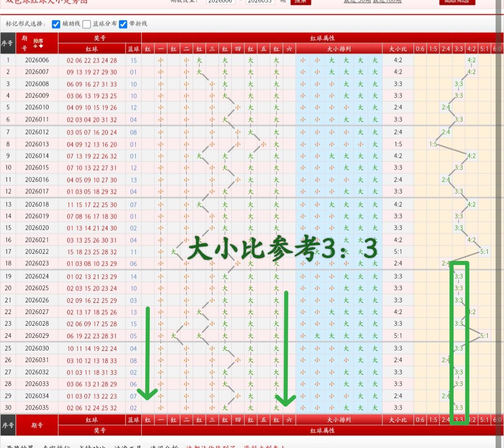Select period number 2026035 in last row
The image size is (504, 448).
click(37, 407)
